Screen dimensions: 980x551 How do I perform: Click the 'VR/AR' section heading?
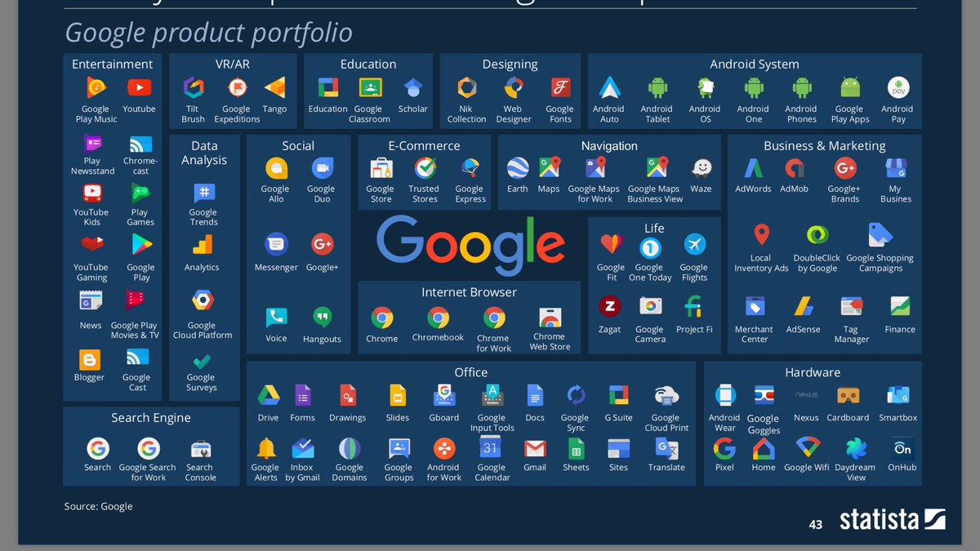coord(234,64)
